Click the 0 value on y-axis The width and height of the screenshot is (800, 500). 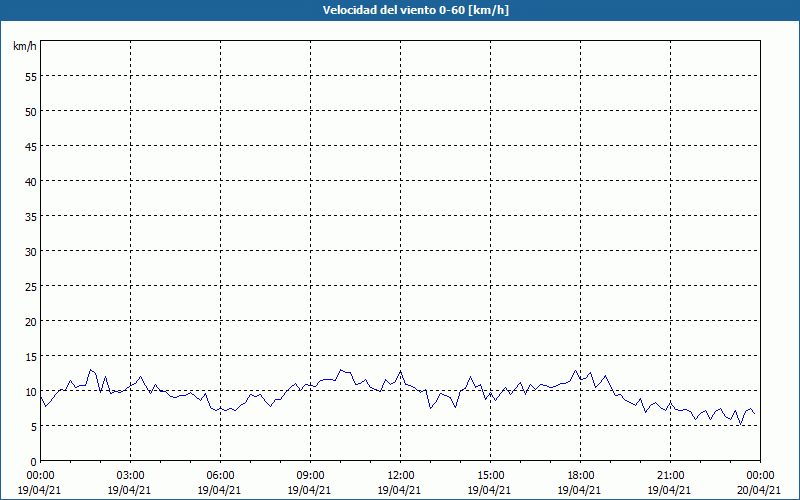click(34, 462)
